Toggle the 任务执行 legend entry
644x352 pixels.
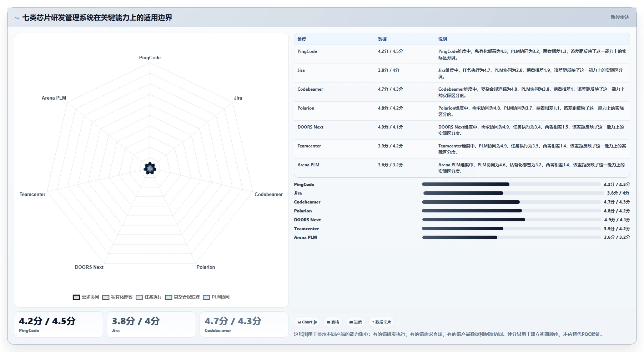(149, 297)
